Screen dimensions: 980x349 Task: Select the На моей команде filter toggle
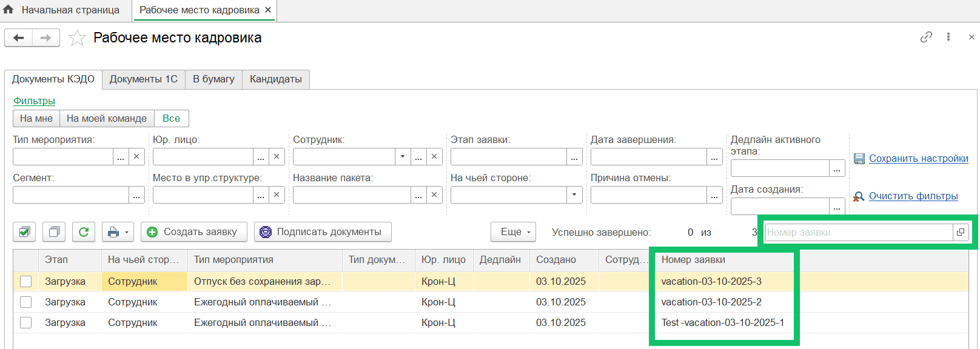point(107,119)
